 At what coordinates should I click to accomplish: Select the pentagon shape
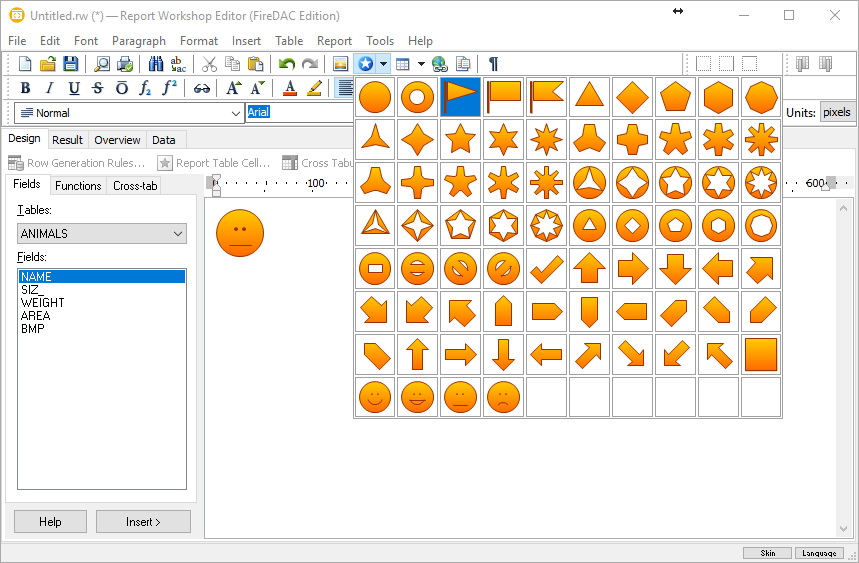tap(675, 97)
